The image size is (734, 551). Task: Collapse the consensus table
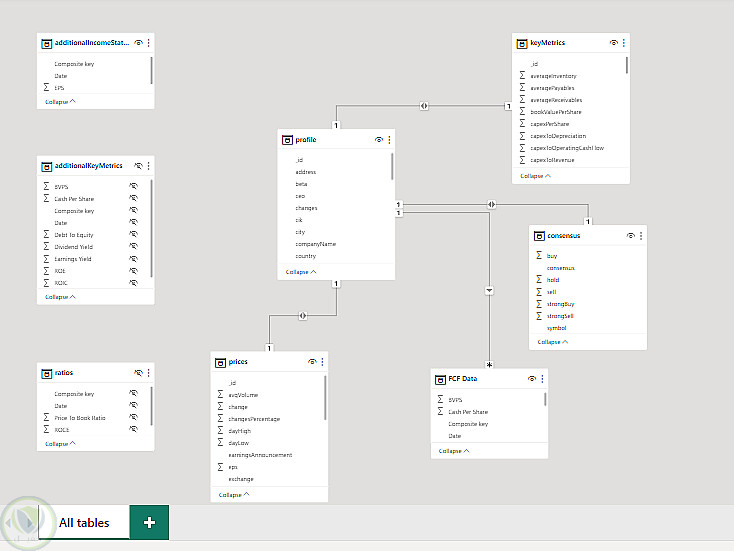point(552,342)
